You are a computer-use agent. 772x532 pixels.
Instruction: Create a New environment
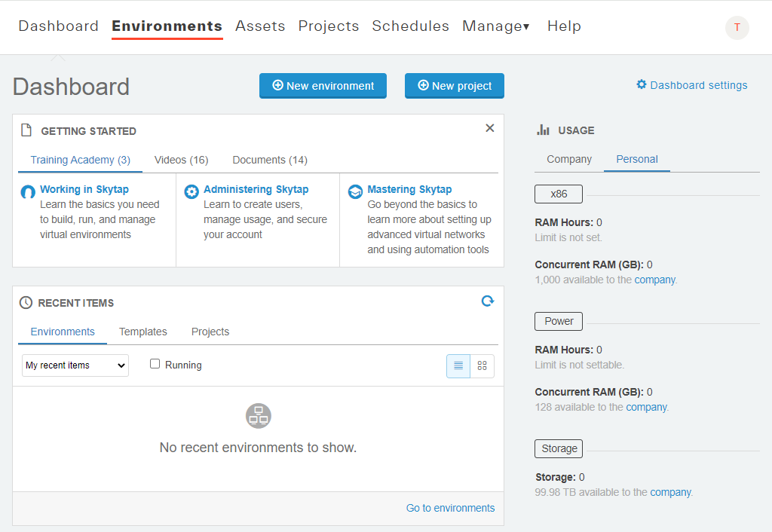tap(323, 85)
